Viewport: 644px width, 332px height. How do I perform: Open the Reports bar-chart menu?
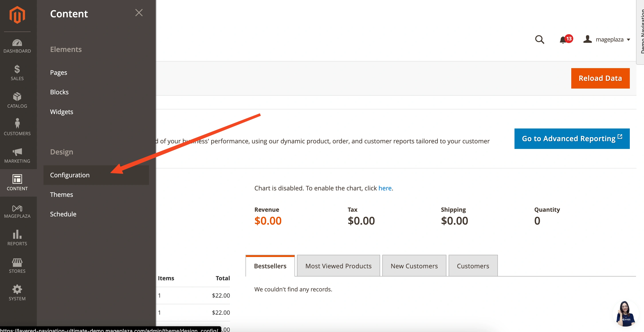coord(17,238)
